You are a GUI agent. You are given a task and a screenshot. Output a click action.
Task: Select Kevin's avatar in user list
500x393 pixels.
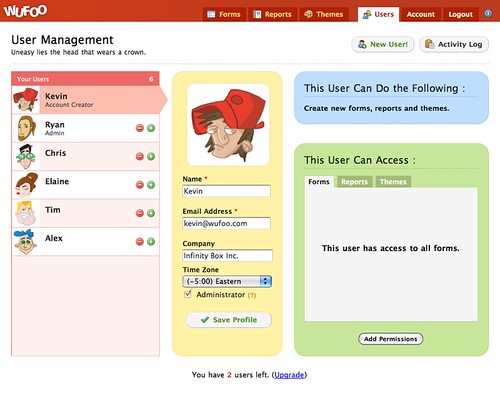(26, 100)
